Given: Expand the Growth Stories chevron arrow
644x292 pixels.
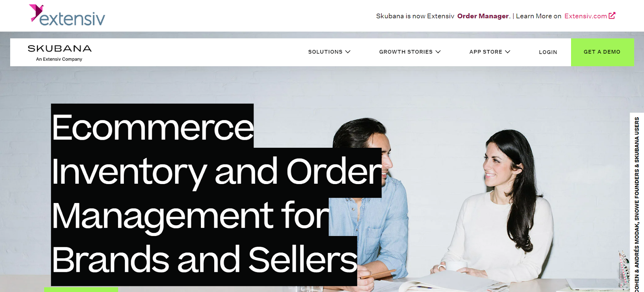Looking at the screenshot, I should pos(438,52).
